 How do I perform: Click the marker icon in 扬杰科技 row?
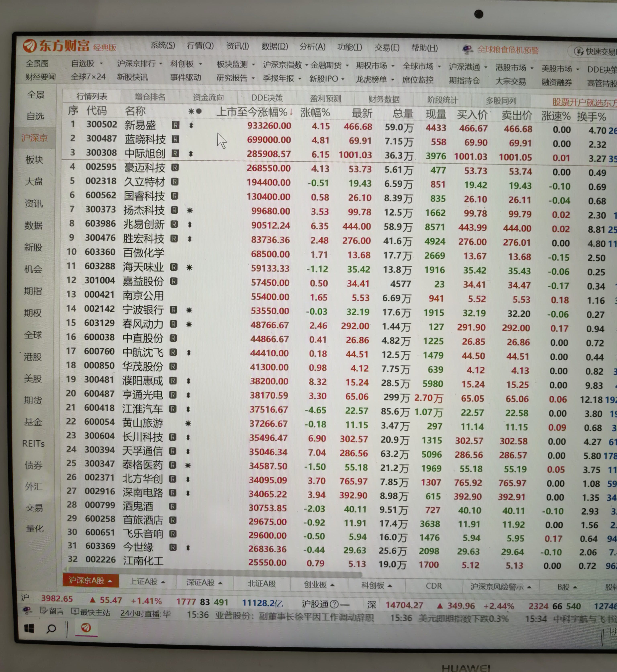[190, 210]
